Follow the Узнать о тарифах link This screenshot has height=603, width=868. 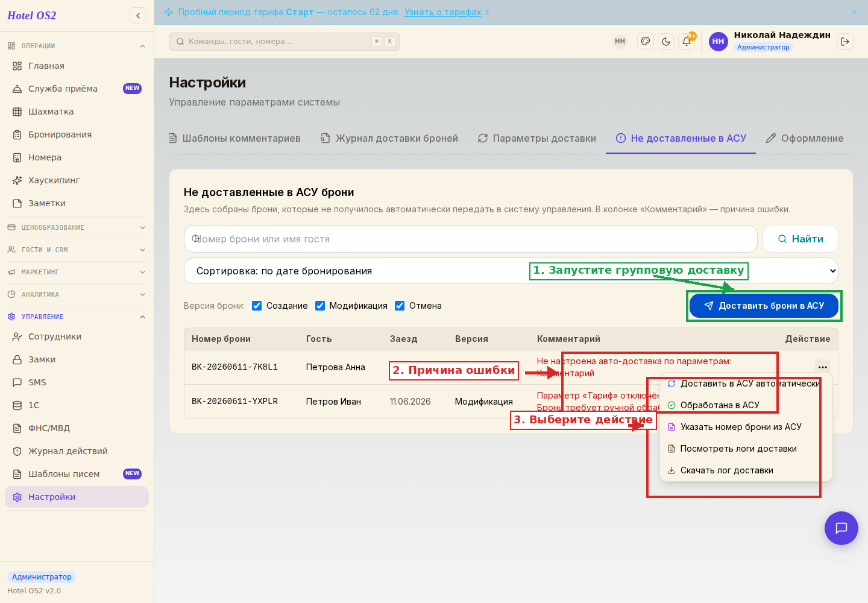pyautogui.click(x=442, y=12)
